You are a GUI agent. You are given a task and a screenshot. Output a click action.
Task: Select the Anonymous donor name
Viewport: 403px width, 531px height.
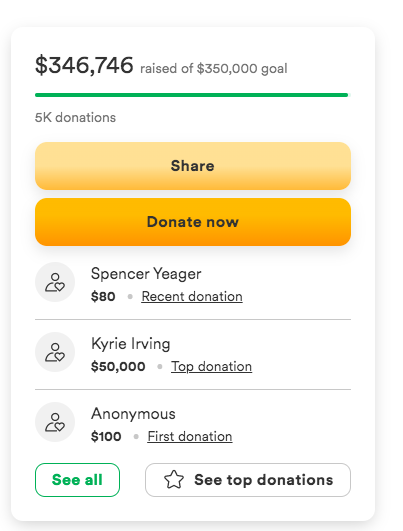click(x=133, y=414)
